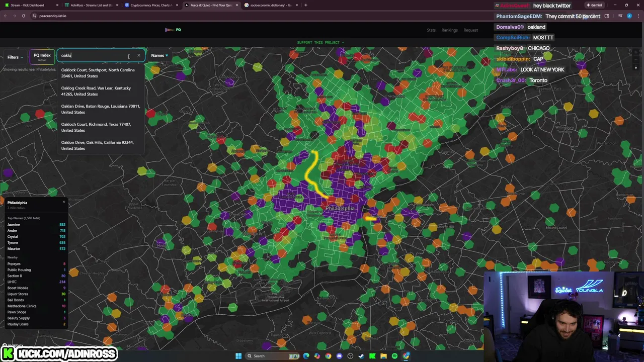Click the Section 8 row in Nearby

(36, 276)
